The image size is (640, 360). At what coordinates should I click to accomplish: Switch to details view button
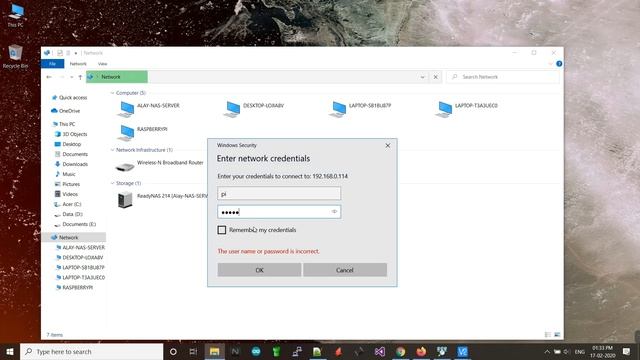click(x=548, y=335)
